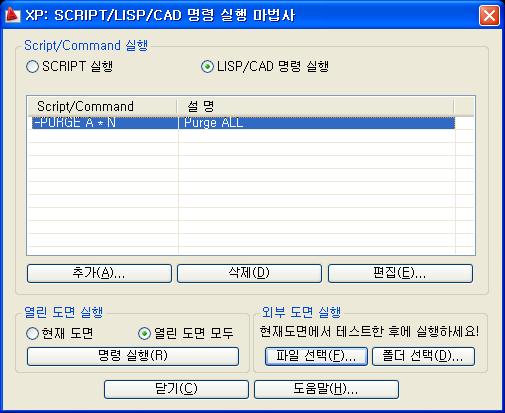Click the 닫기(C) close button
The height and width of the screenshot is (413, 505).
pos(176,389)
